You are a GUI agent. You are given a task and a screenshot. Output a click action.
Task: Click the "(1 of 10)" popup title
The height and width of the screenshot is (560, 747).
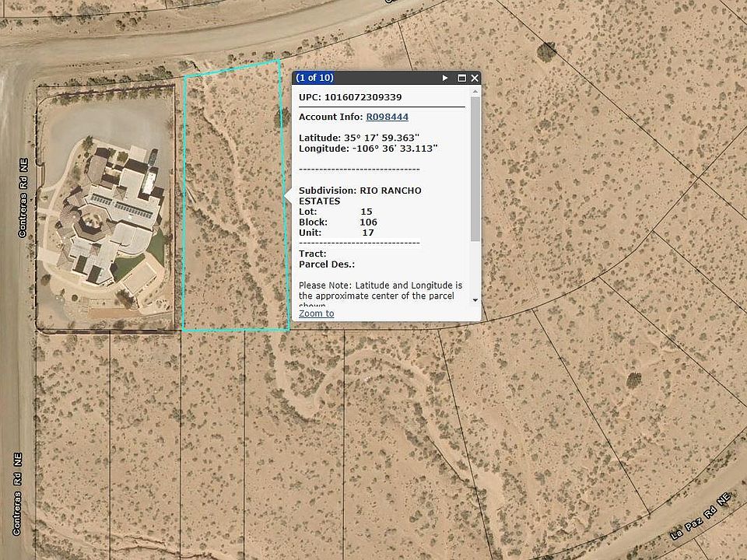(x=314, y=78)
